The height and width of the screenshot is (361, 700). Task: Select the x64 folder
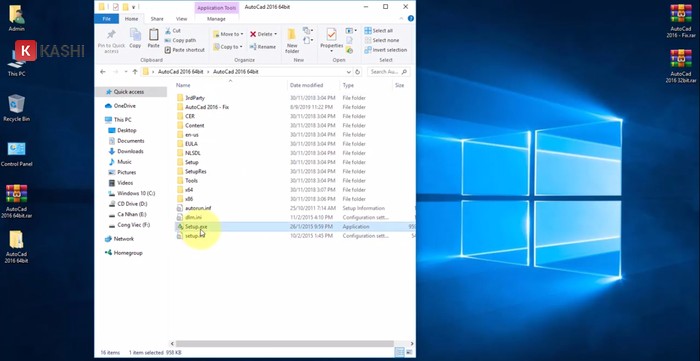pos(189,190)
